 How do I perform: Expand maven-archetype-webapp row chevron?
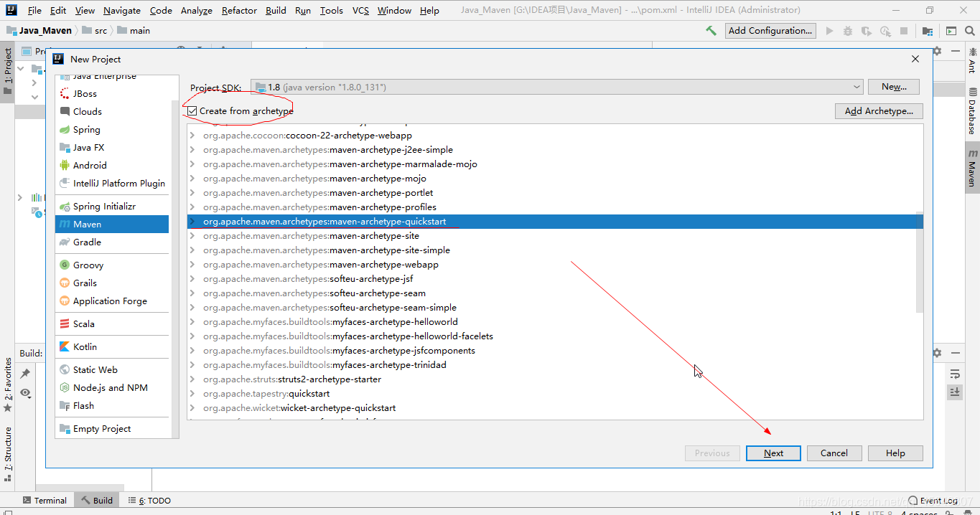point(192,265)
